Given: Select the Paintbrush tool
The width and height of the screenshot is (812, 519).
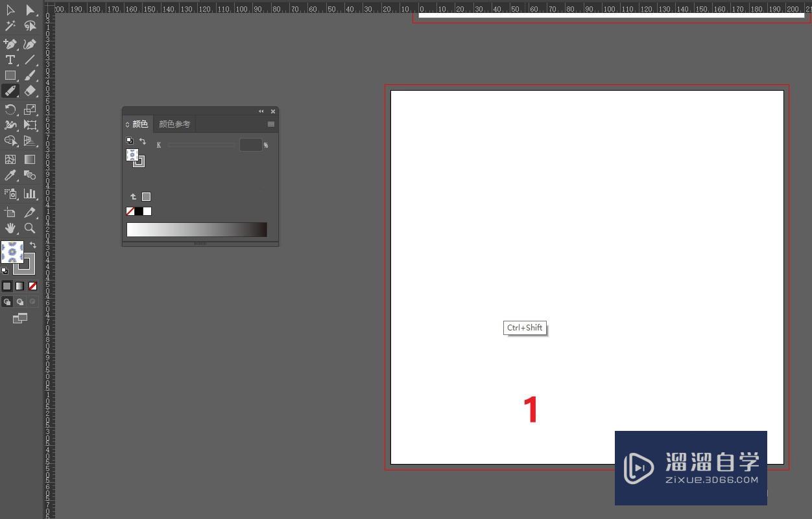Looking at the screenshot, I should coord(30,75).
